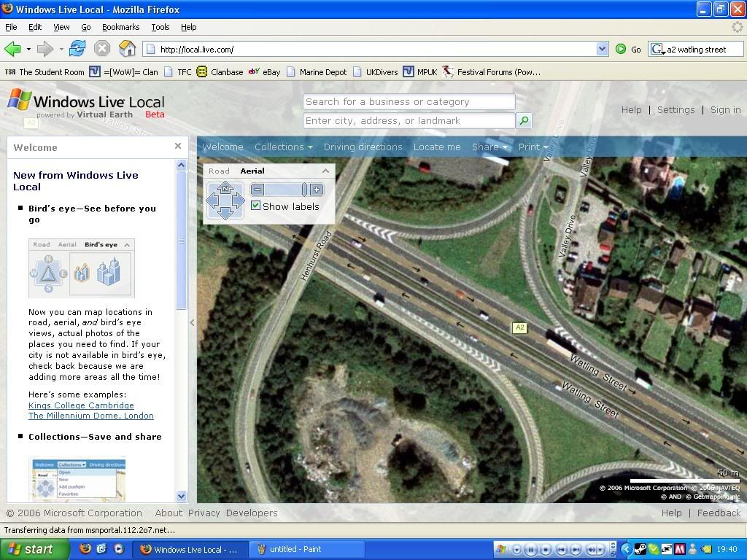
Task: Open the address bar URL dropdown
Action: tap(602, 49)
